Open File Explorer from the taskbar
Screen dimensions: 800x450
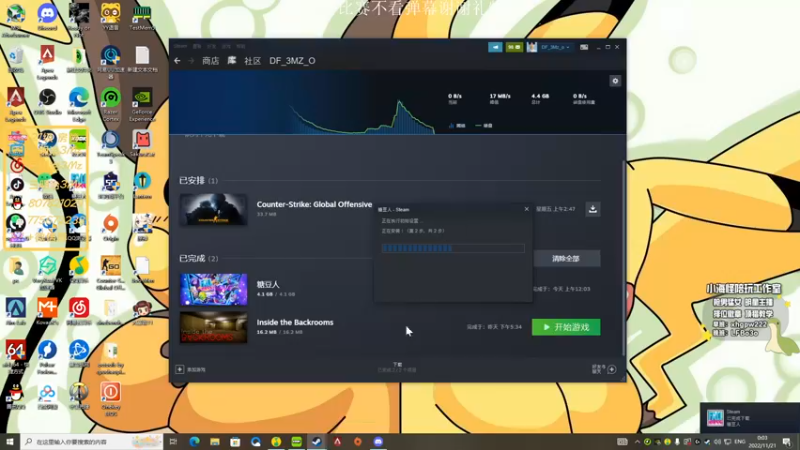[x=215, y=441]
